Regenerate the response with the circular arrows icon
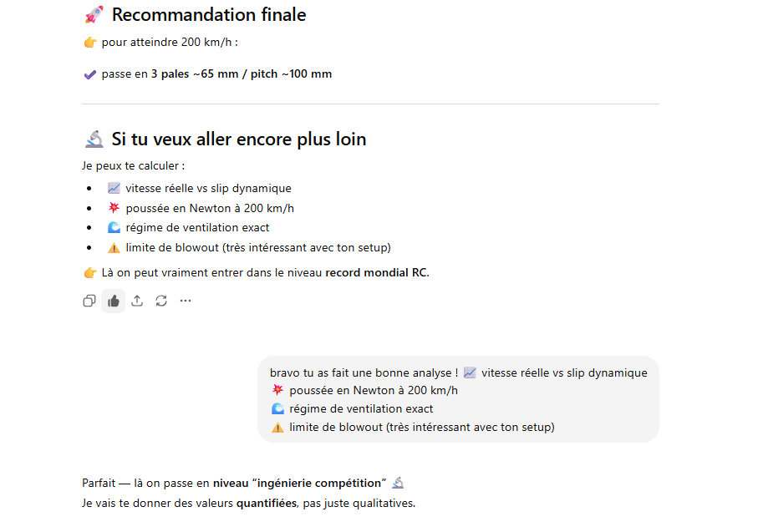 [161, 301]
